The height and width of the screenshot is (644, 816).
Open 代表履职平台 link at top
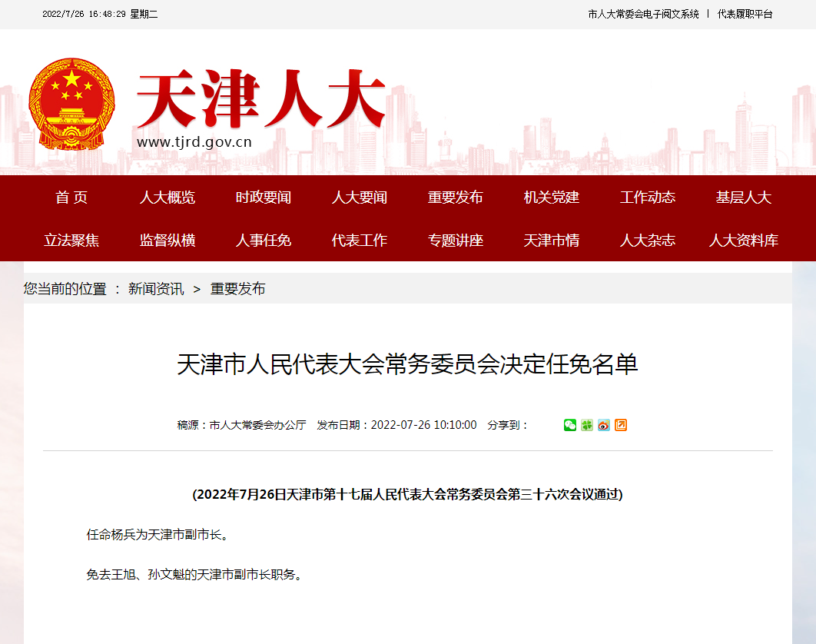click(x=745, y=14)
